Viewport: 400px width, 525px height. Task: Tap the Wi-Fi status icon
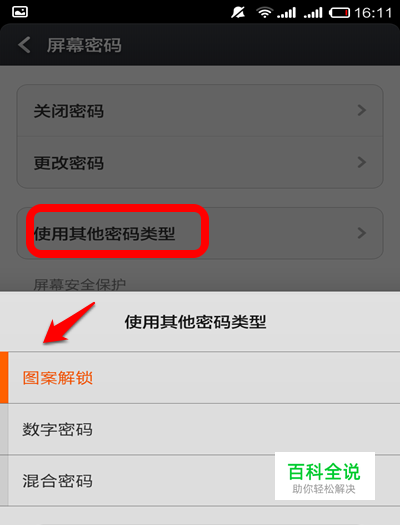(x=264, y=13)
